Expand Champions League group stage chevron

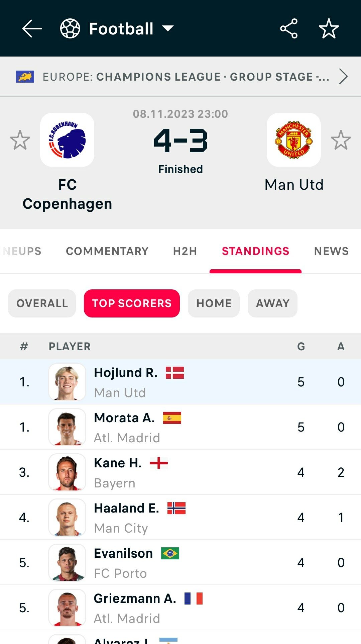pyautogui.click(x=343, y=77)
